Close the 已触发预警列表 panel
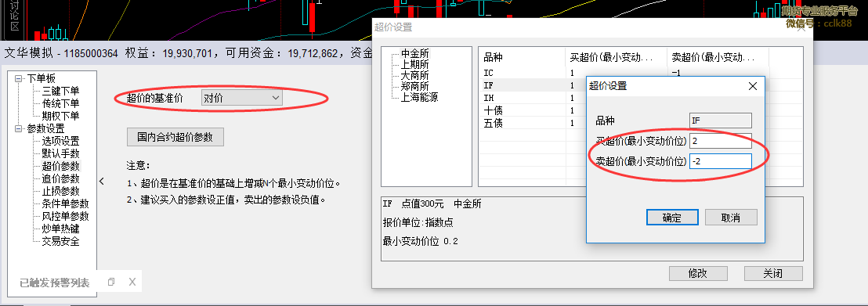 pyautogui.click(x=132, y=283)
